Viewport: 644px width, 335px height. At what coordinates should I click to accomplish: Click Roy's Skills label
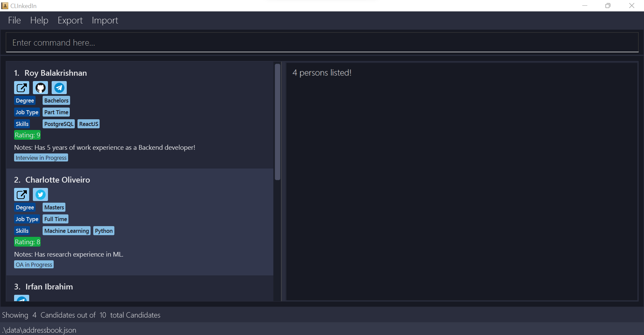22,124
